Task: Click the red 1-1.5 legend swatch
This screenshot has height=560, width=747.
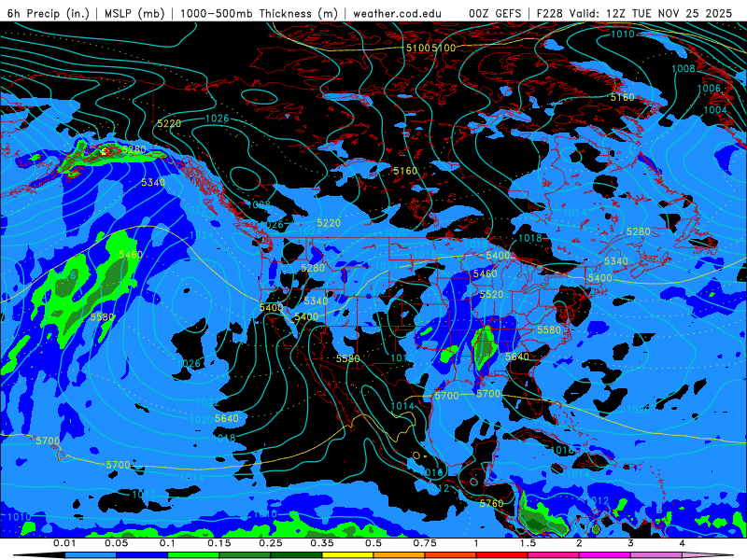Action: pos(502,555)
